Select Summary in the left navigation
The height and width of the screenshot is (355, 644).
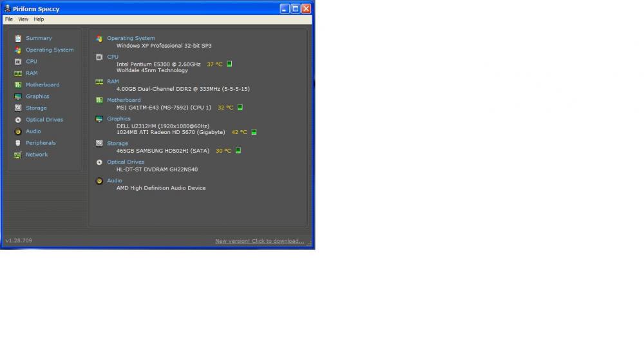click(39, 39)
